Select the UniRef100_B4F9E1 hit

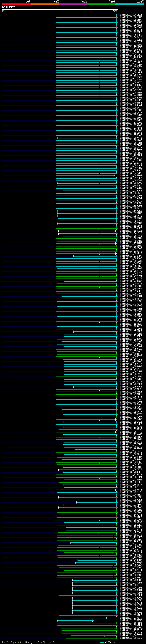click(x=131, y=211)
